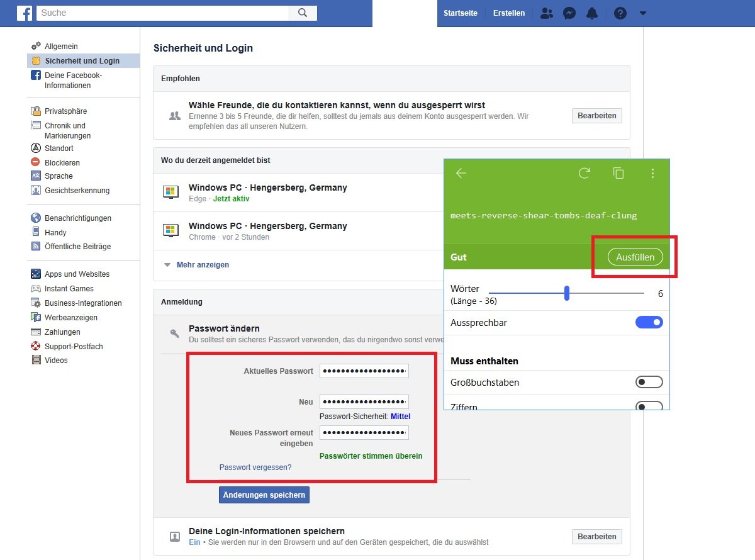Image resolution: width=755 pixels, height=560 pixels.
Task: Click the Wörter length slider handle
Action: [567, 293]
